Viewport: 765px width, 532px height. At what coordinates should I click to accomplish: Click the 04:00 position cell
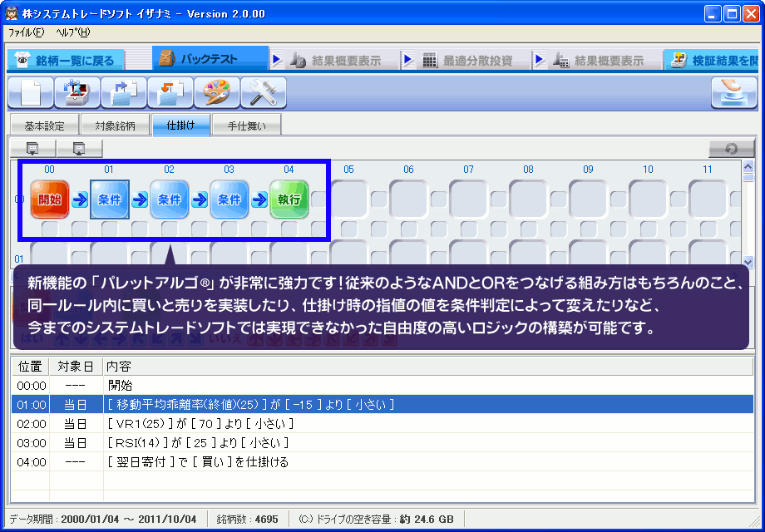[31, 462]
